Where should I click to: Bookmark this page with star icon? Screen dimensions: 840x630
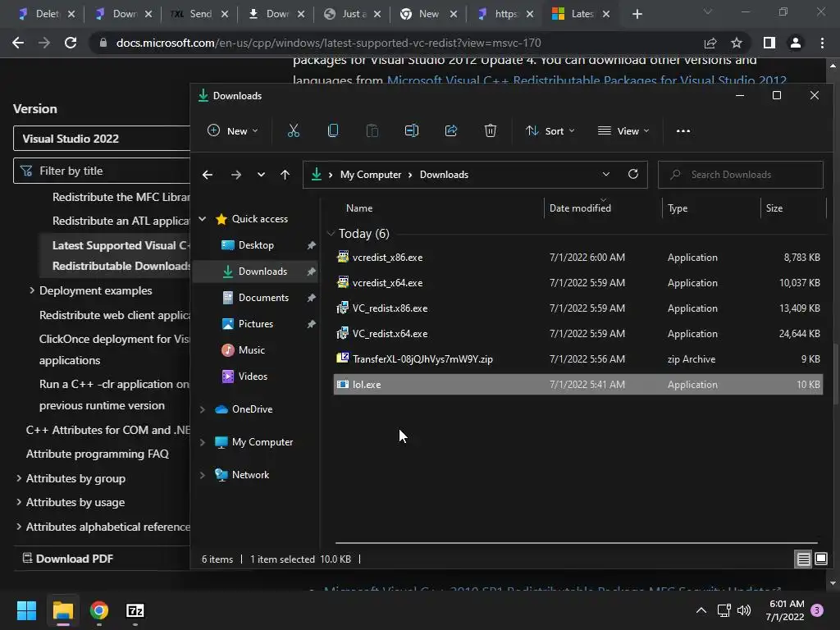[737, 43]
